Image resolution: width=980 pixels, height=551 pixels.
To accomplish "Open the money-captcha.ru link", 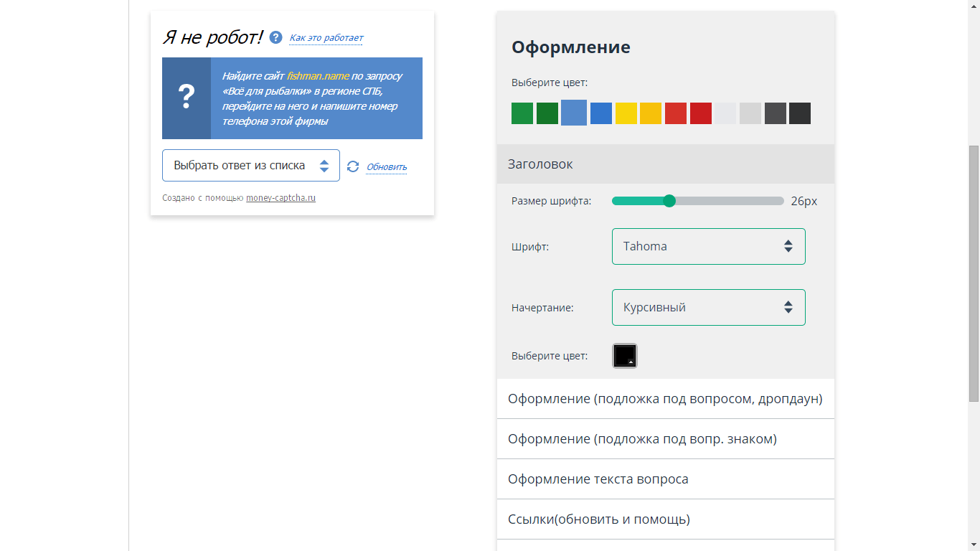I will (x=281, y=198).
